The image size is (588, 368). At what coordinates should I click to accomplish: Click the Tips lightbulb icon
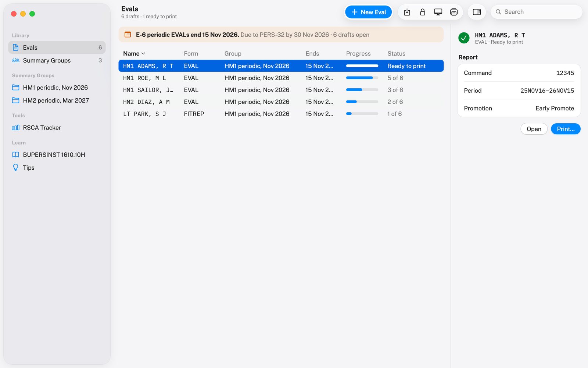click(x=15, y=167)
